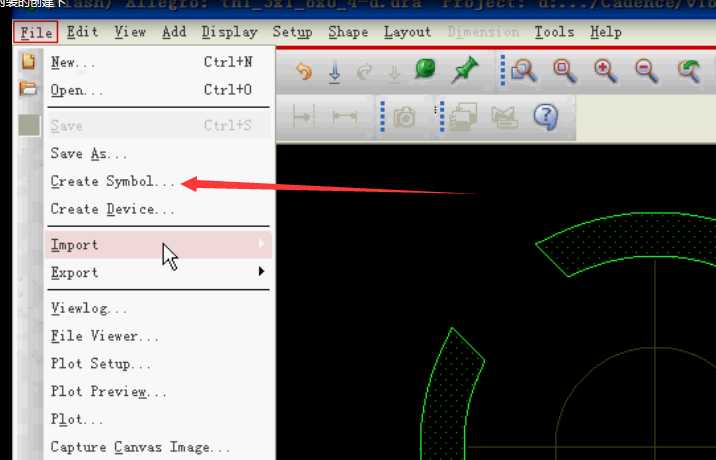Click the green pushpin toolbar icon
This screenshot has height=460, width=716.
click(464, 70)
